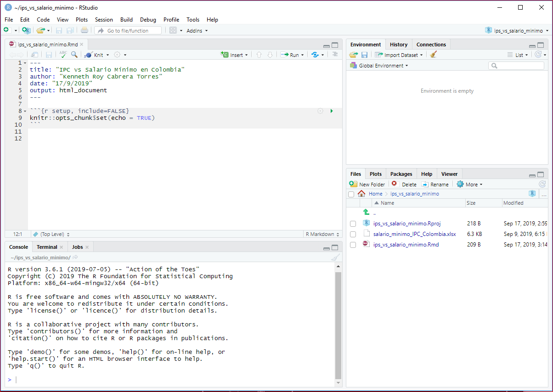
Task: Click the Home breadcrumb link
Action: pos(375,194)
